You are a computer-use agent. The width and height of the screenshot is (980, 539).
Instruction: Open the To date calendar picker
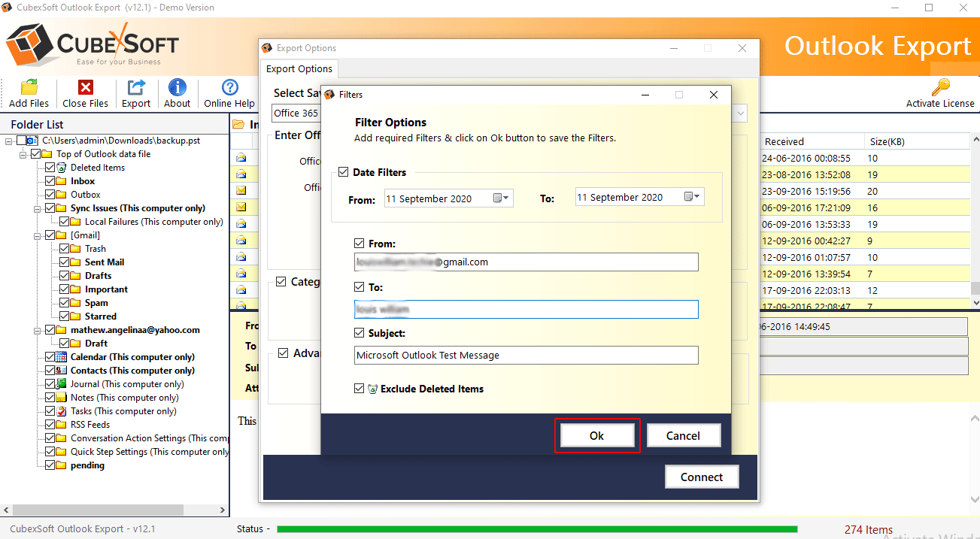[x=693, y=198]
